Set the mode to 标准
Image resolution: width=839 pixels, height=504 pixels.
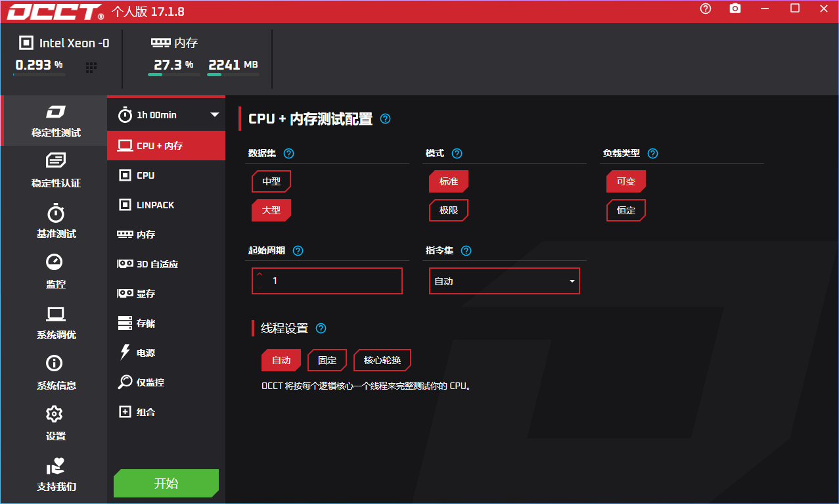pos(449,181)
